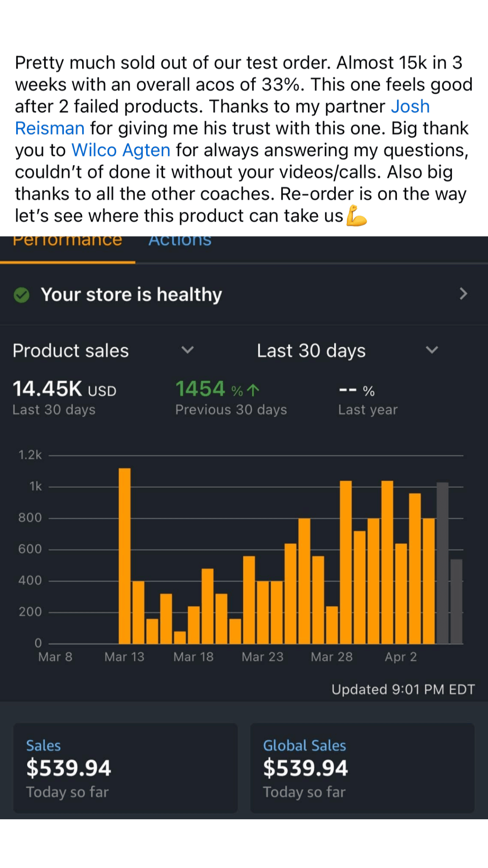Open Wilco Agten's profile link
The width and height of the screenshot is (488, 868).
click(121, 150)
